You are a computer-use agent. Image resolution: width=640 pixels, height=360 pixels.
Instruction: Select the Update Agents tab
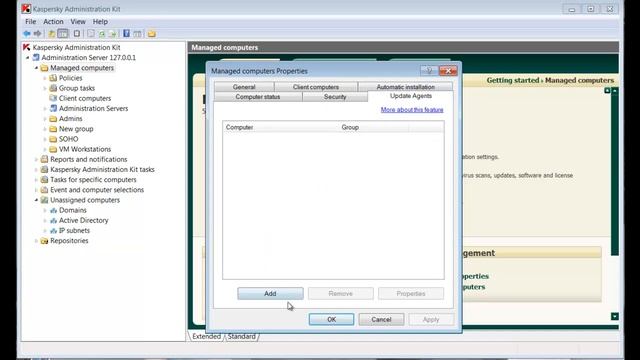coord(411,96)
